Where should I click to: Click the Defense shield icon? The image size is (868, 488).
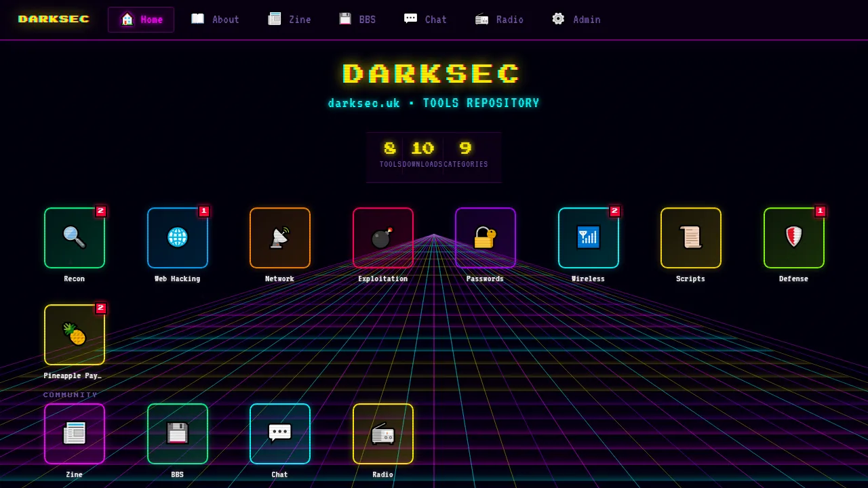pos(793,238)
